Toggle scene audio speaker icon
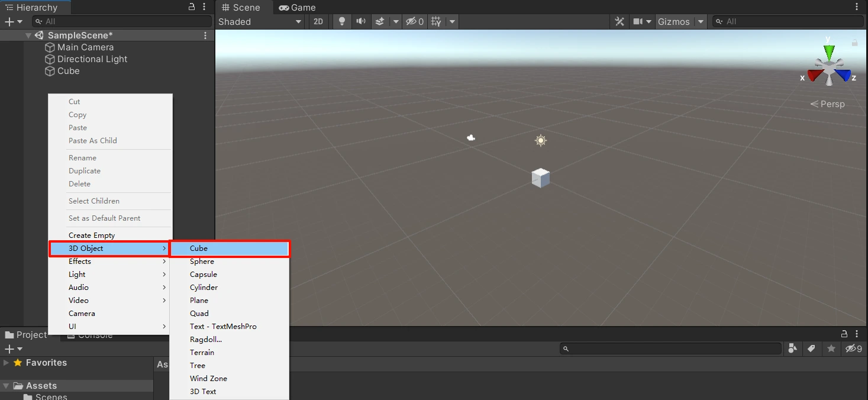 pyautogui.click(x=360, y=21)
